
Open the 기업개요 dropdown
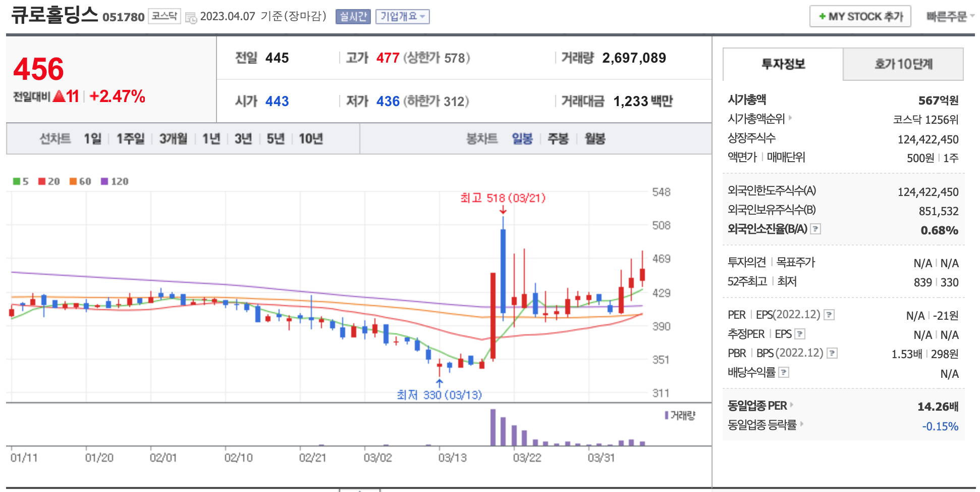click(x=402, y=17)
